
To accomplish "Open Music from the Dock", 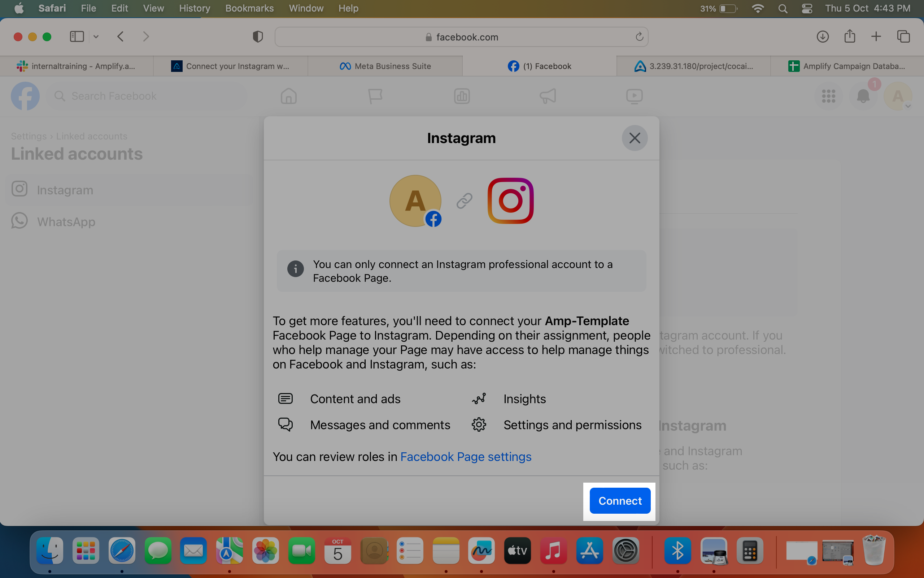I will [x=553, y=551].
